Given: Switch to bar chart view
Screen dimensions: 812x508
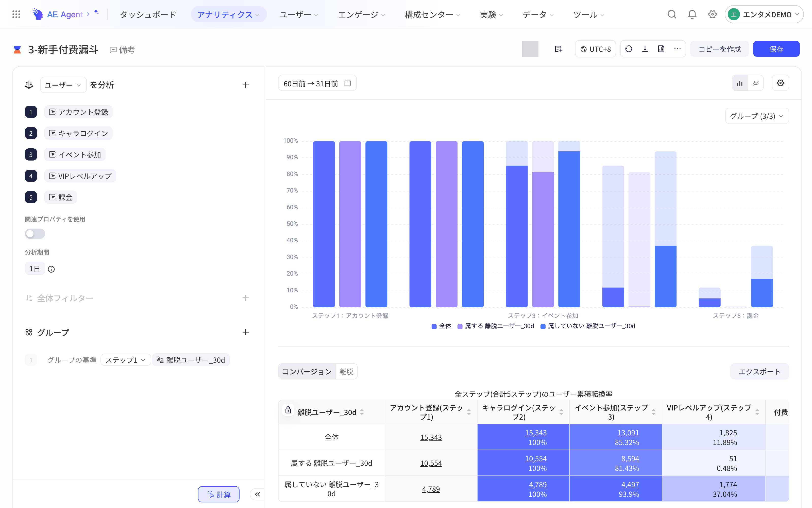Looking at the screenshot, I should click(x=740, y=83).
